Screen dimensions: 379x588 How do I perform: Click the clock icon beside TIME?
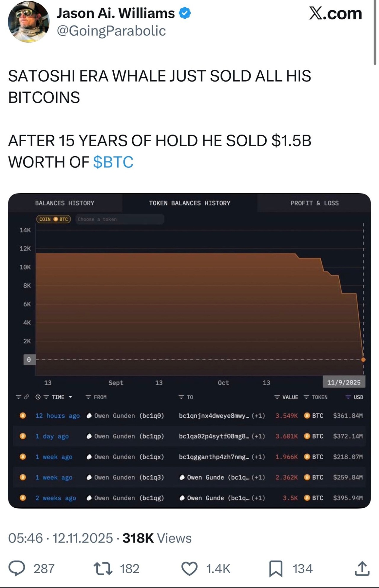[38, 397]
